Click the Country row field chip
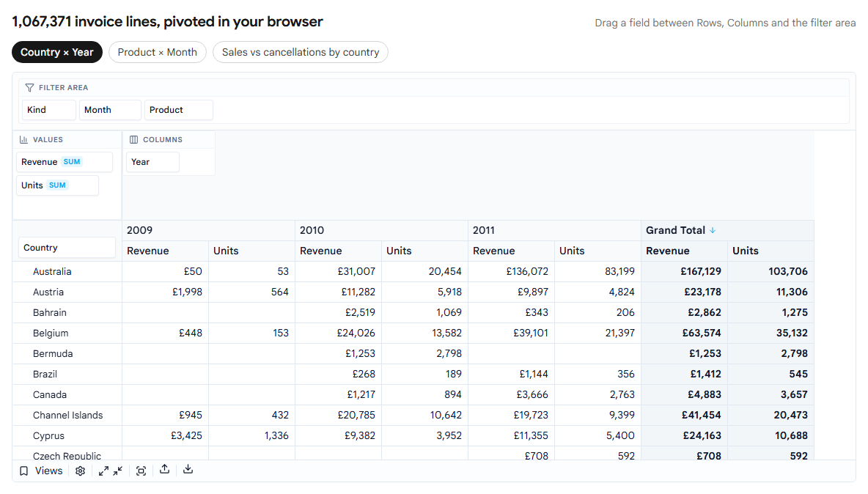The width and height of the screenshot is (868, 494). pos(67,247)
